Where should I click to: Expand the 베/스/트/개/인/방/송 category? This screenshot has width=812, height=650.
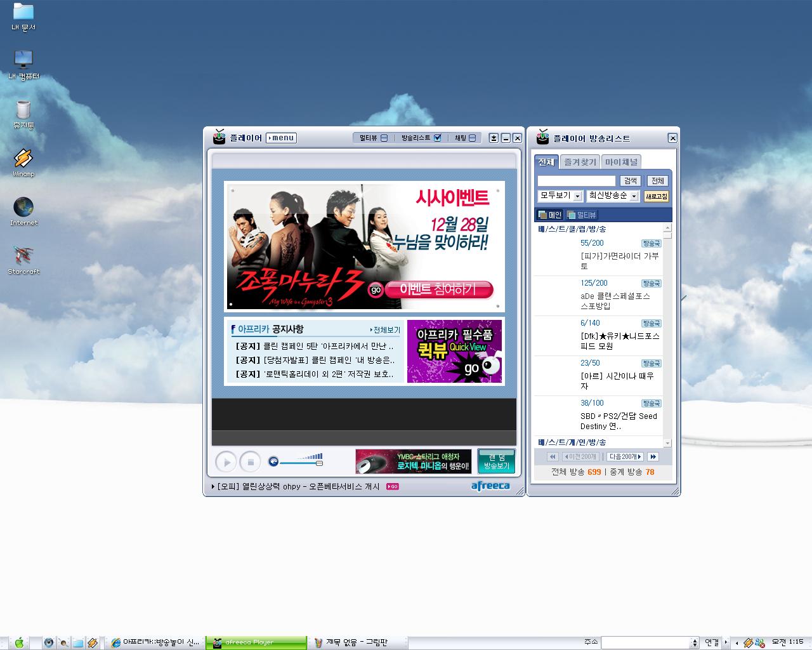coord(572,442)
